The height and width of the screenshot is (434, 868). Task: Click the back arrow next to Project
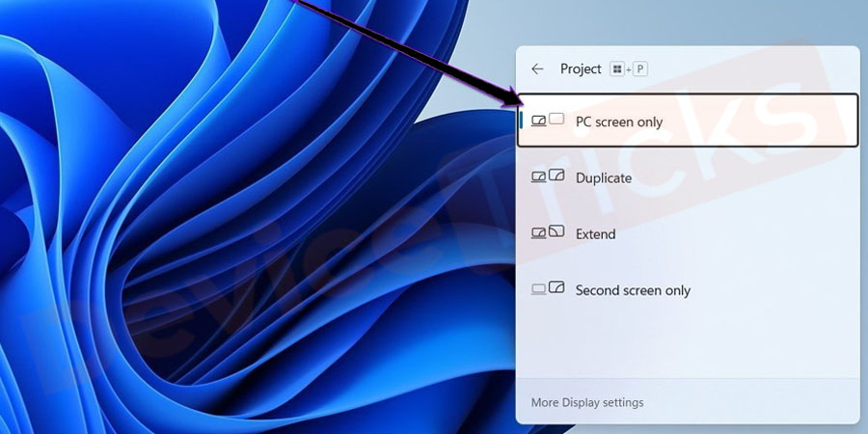point(537,69)
